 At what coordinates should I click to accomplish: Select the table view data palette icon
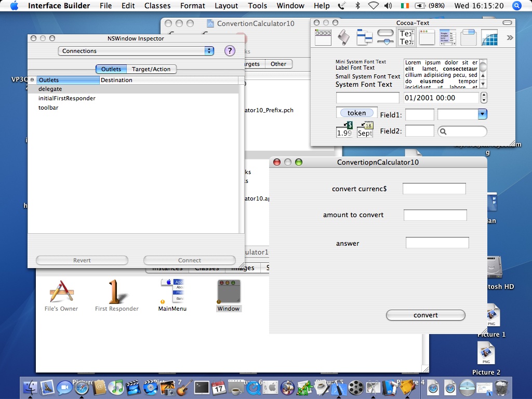[447, 37]
